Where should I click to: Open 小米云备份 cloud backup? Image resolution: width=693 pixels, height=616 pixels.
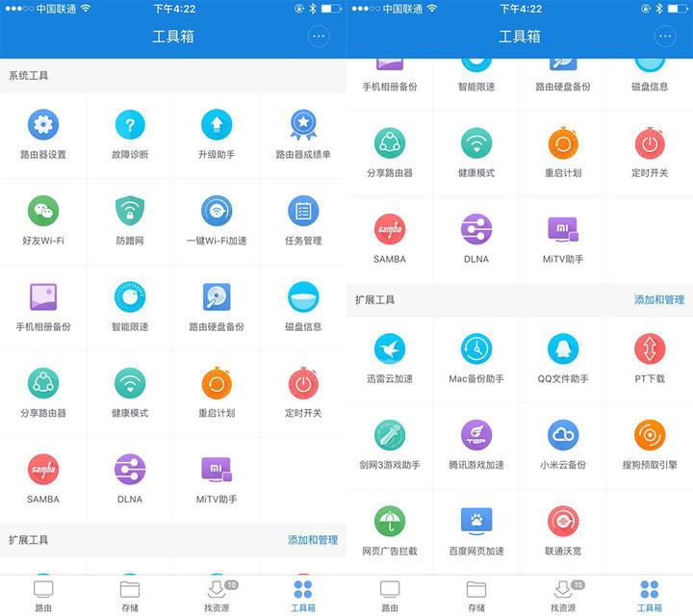point(563,436)
